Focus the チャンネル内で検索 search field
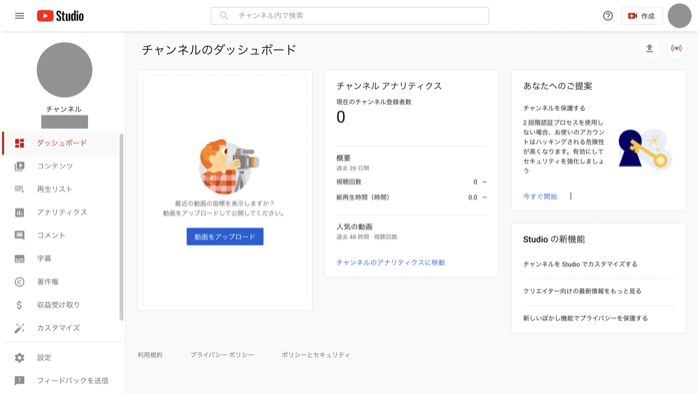Image resolution: width=700 pixels, height=394 pixels. (350, 16)
